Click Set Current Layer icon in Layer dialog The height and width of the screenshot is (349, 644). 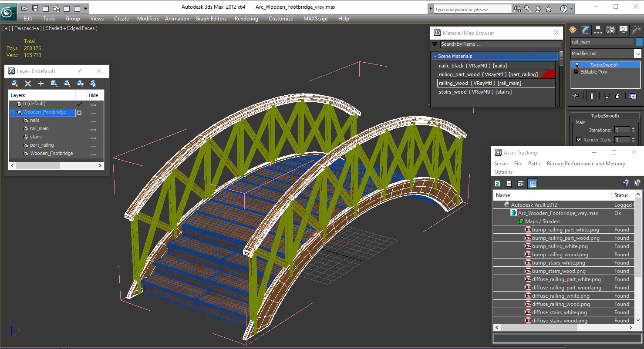(67, 84)
